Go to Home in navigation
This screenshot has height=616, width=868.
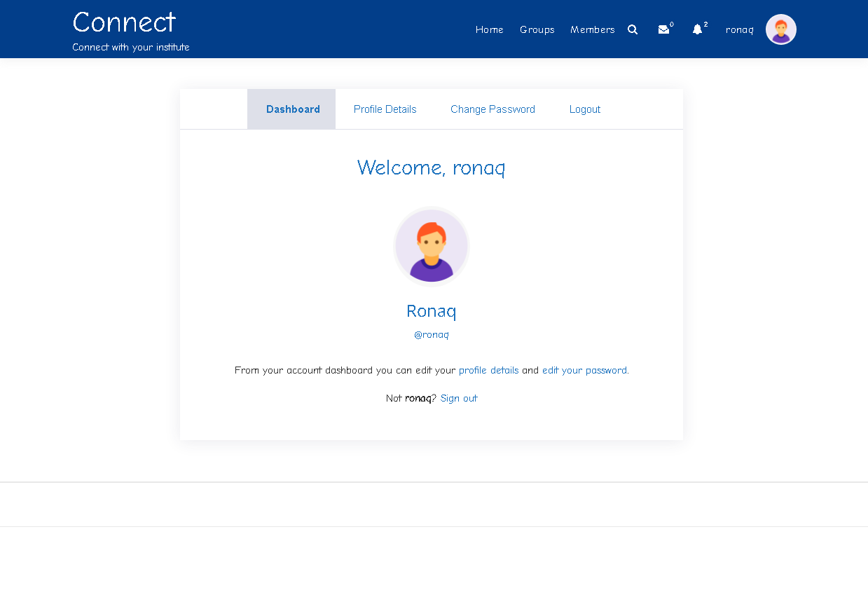point(490,29)
